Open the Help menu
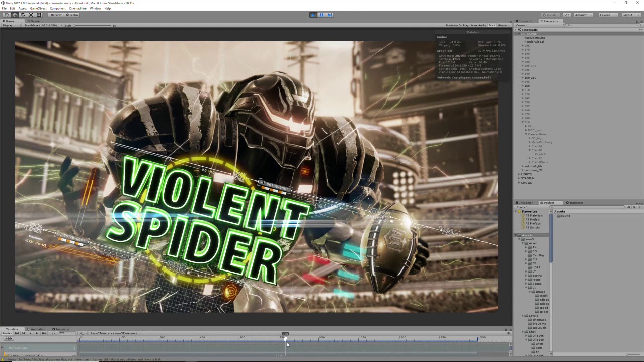This screenshot has width=644, height=362. [x=107, y=8]
